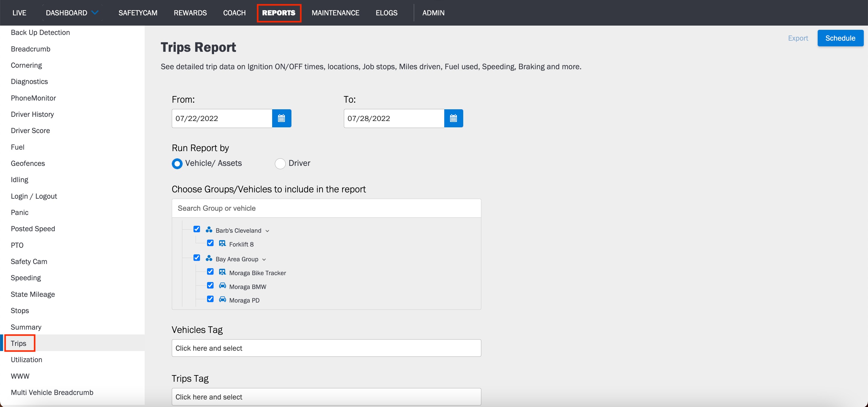
Task: Open the Utilization report
Action: [x=27, y=359]
